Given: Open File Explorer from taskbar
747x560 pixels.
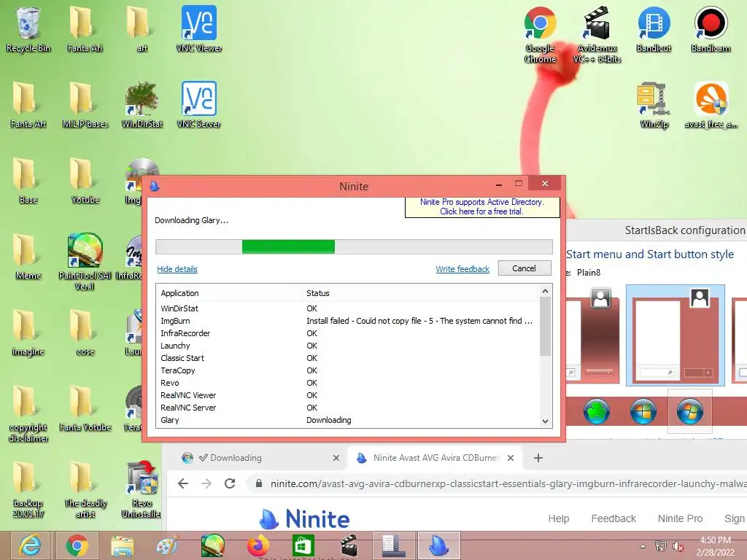Looking at the screenshot, I should (123, 545).
